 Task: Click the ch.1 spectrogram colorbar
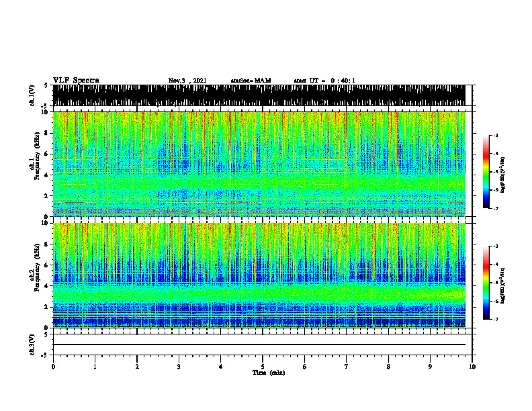pyautogui.click(x=486, y=172)
